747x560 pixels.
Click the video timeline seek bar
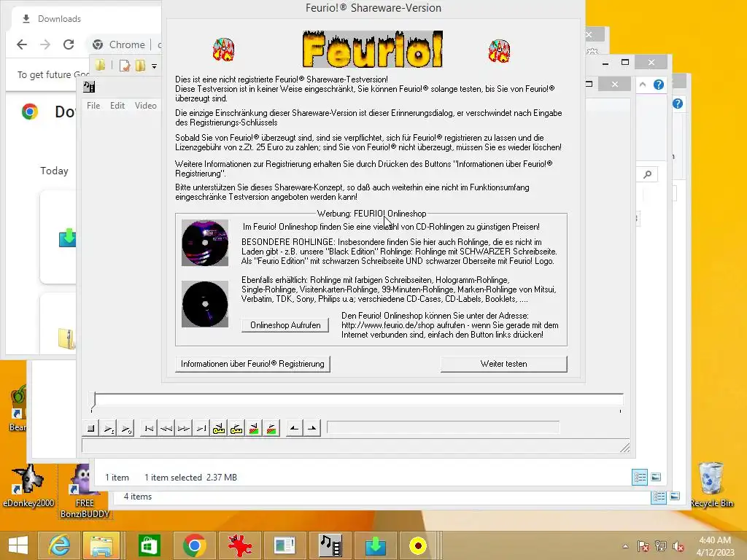pyautogui.click(x=357, y=399)
